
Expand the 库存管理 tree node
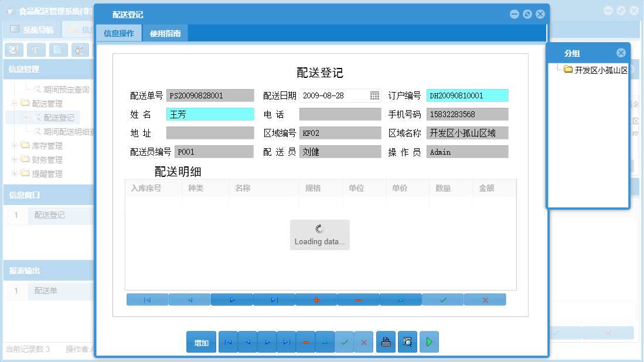pos(13,145)
